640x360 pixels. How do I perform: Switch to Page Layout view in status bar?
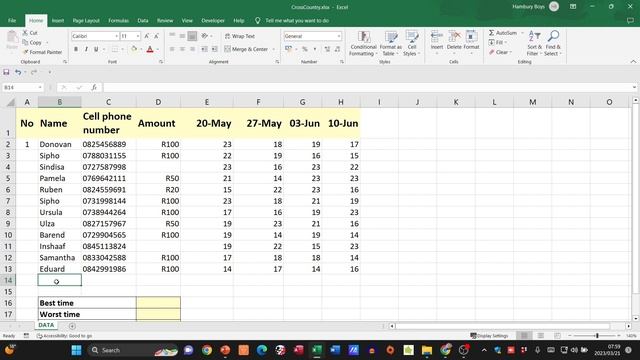click(x=540, y=336)
